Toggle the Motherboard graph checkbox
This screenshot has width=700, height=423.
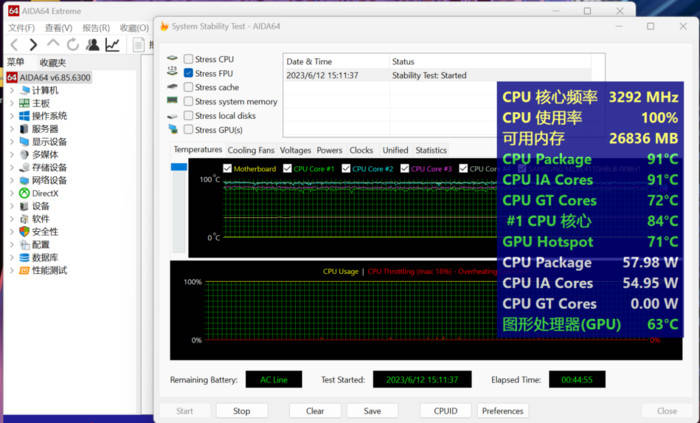pyautogui.click(x=227, y=168)
